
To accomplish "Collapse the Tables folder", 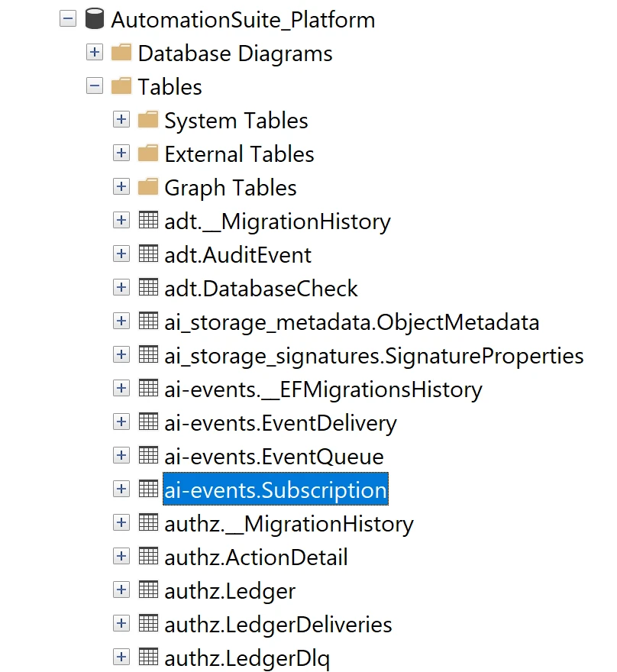I will (x=95, y=86).
